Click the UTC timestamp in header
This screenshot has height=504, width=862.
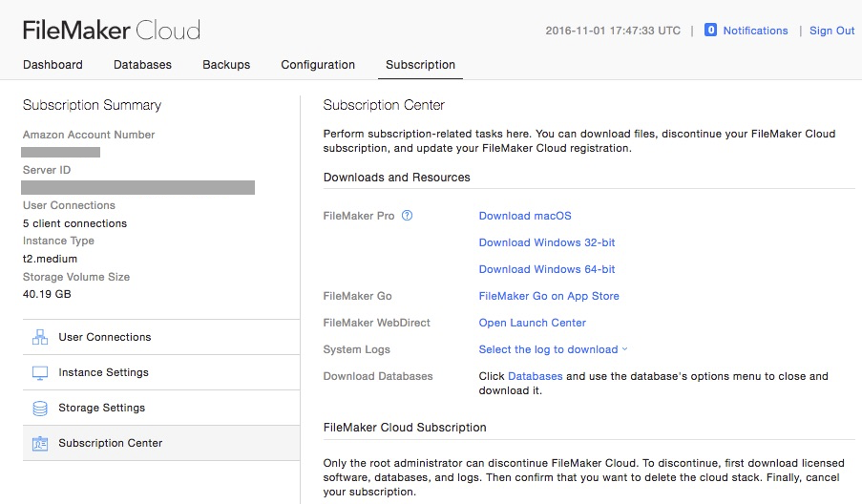pos(613,31)
